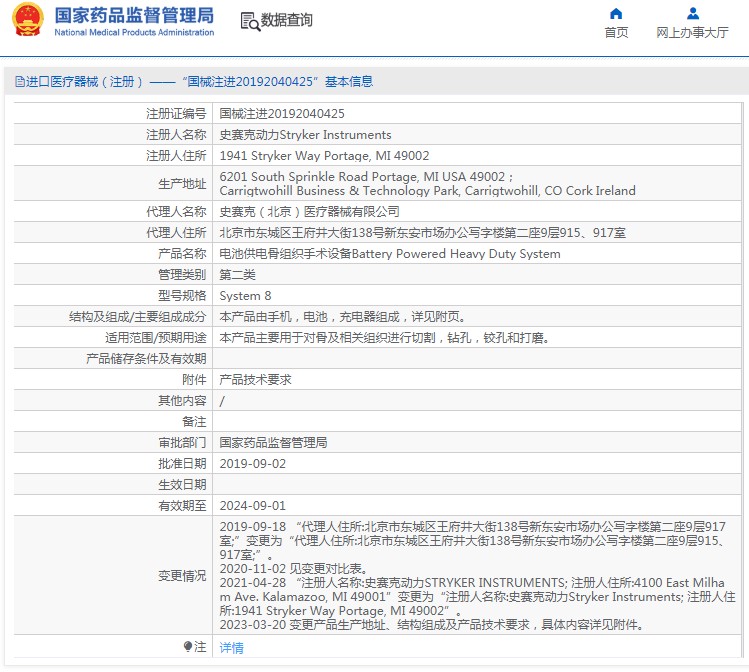Select composition text 本产品由手机，电池，充电器组成
This screenshot has width=749, height=672.
342,317
